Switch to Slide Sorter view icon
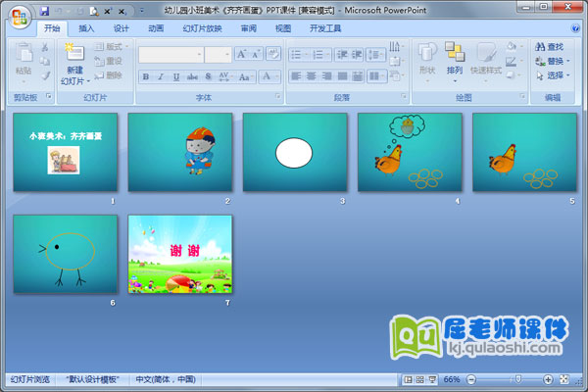 420,379
